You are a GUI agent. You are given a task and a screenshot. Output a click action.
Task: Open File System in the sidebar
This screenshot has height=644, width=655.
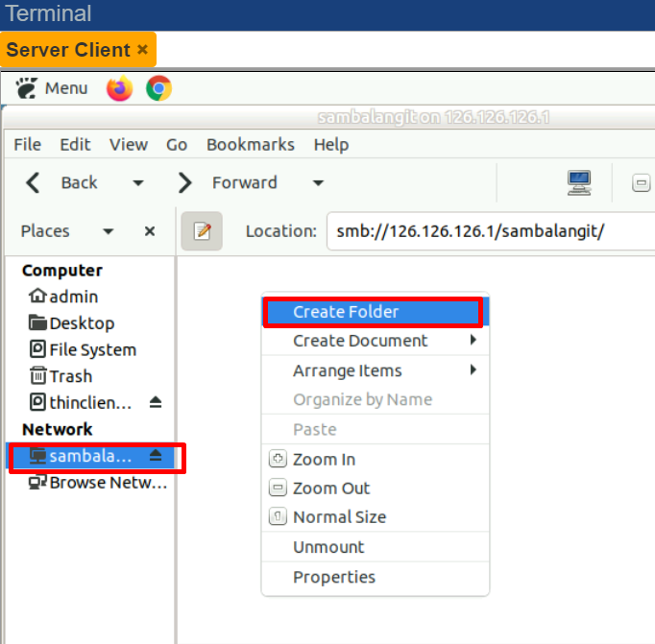[x=83, y=349]
